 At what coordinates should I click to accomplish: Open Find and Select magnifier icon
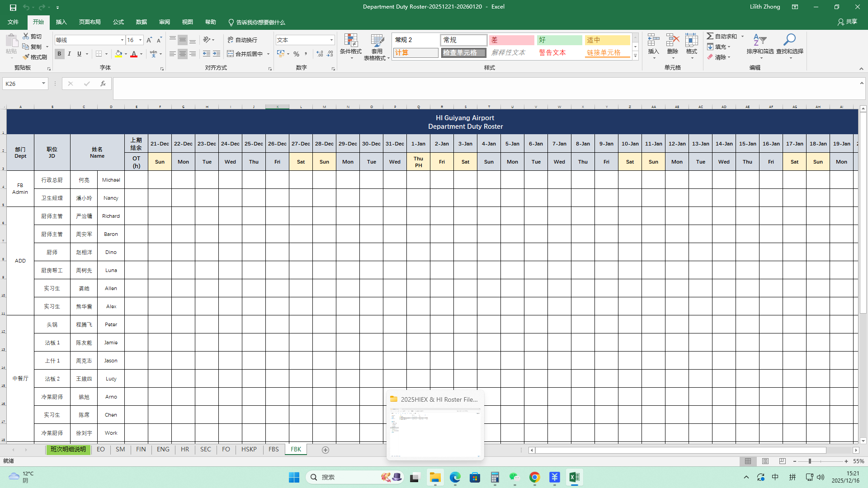point(789,40)
